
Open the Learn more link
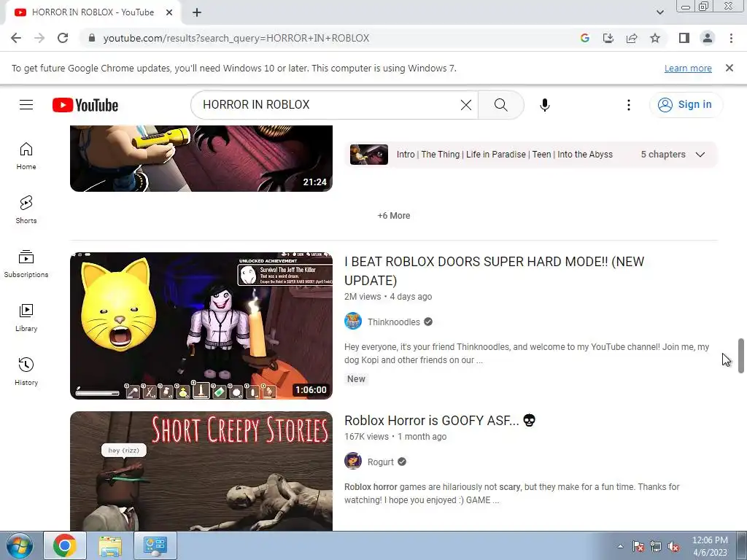click(x=688, y=68)
